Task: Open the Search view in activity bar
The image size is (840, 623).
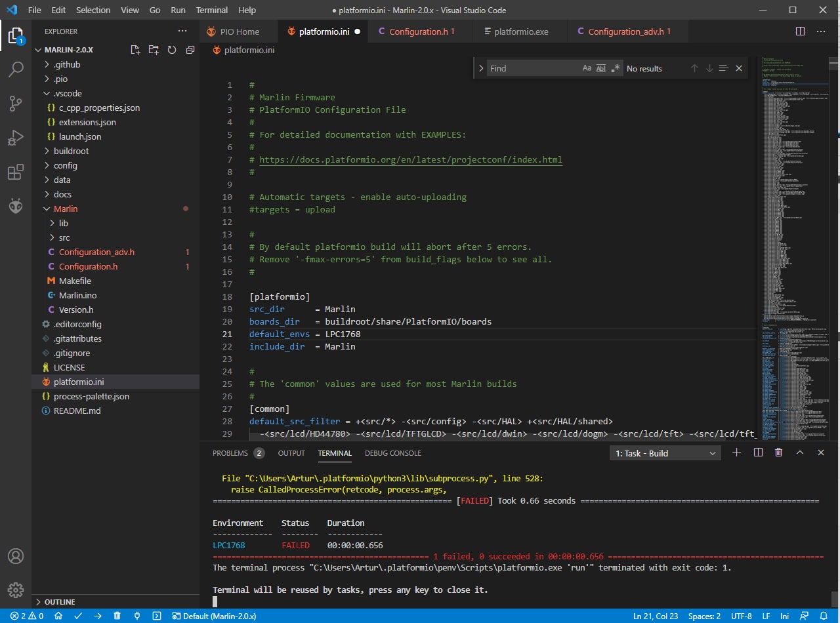Action: pos(16,69)
